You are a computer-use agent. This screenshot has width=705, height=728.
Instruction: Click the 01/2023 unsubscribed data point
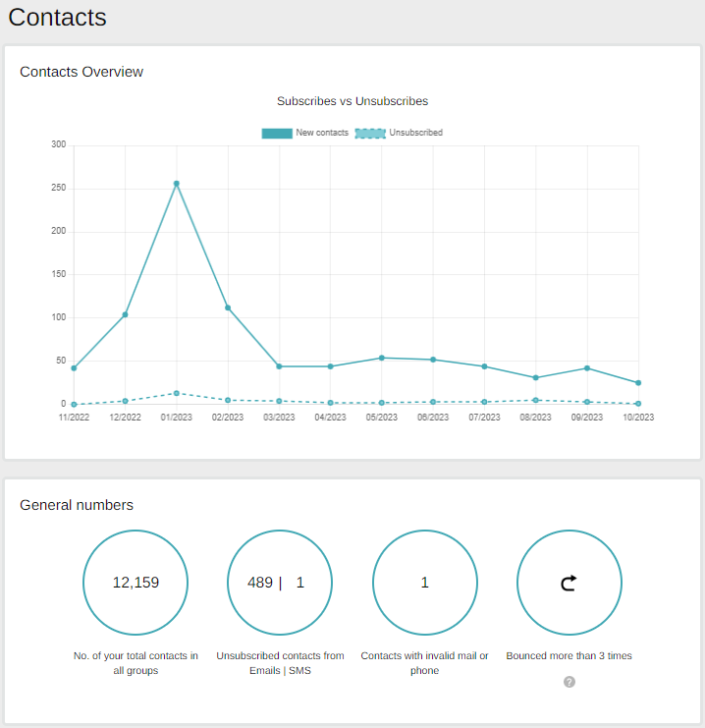[177, 393]
